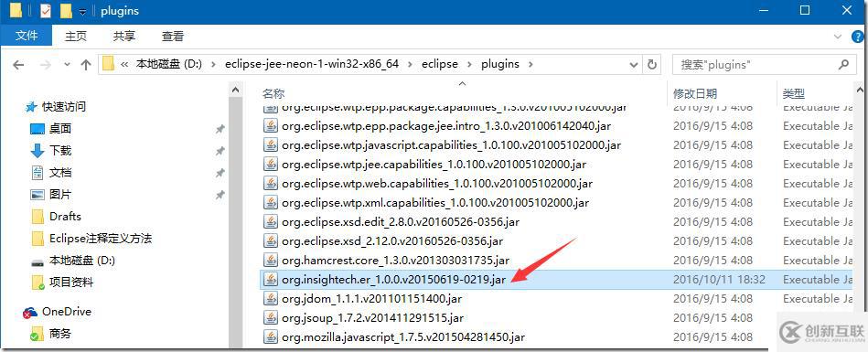Click the jar icon of org.eclipse.xsd_2.12.0
The image size is (868, 352).
pos(270,241)
